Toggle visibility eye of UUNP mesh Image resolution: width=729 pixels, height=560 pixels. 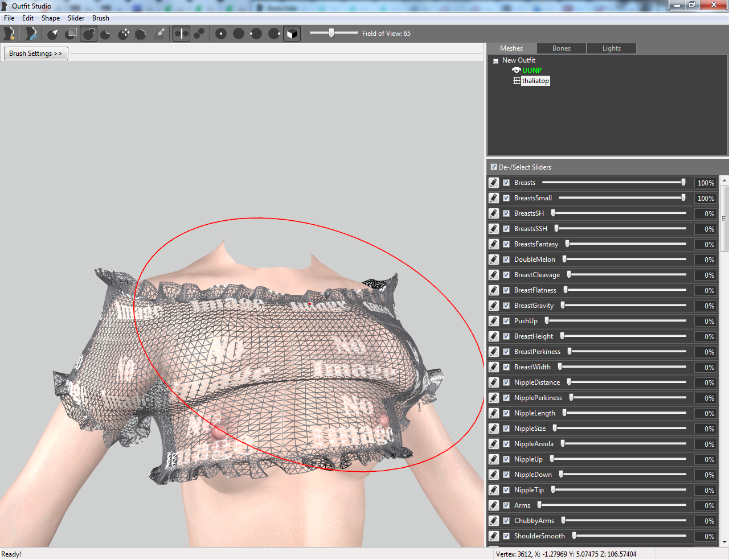click(x=517, y=71)
